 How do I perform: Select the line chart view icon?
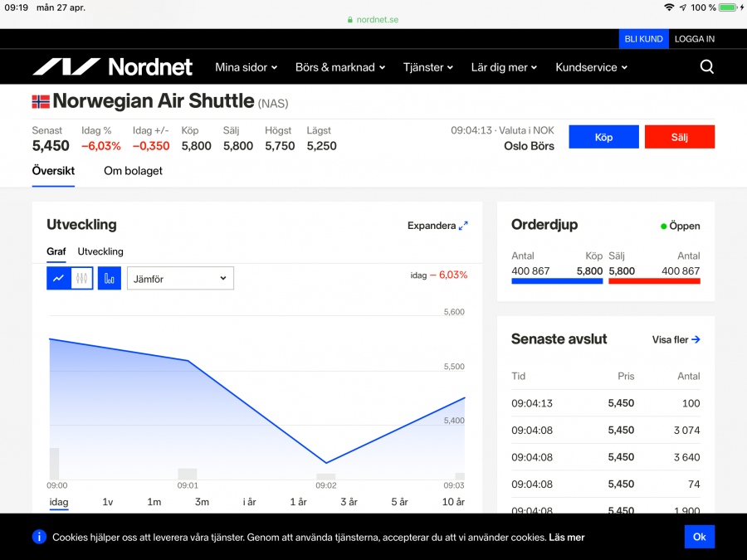(58, 279)
